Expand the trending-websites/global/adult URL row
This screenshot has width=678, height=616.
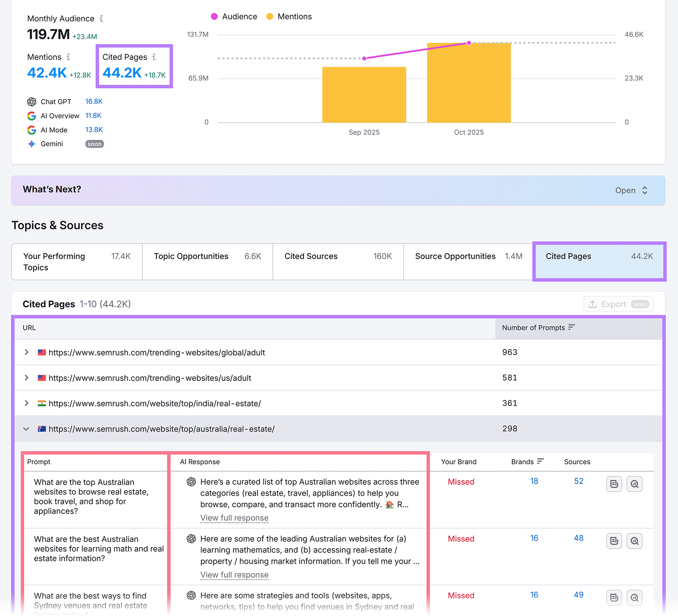point(26,352)
